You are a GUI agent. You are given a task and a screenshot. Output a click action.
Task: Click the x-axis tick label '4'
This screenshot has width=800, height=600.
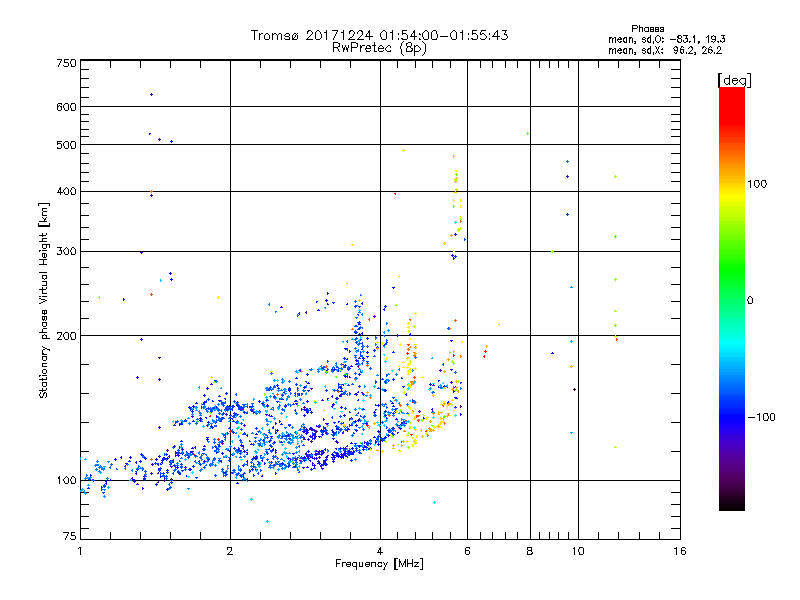[380, 551]
